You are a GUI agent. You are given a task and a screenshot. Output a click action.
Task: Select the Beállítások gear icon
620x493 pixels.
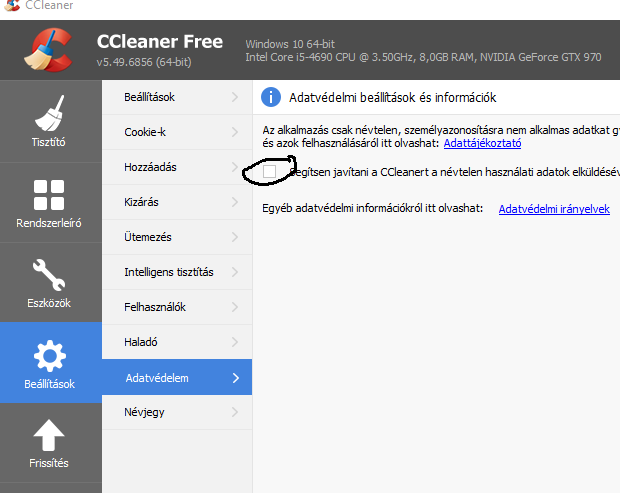point(49,356)
